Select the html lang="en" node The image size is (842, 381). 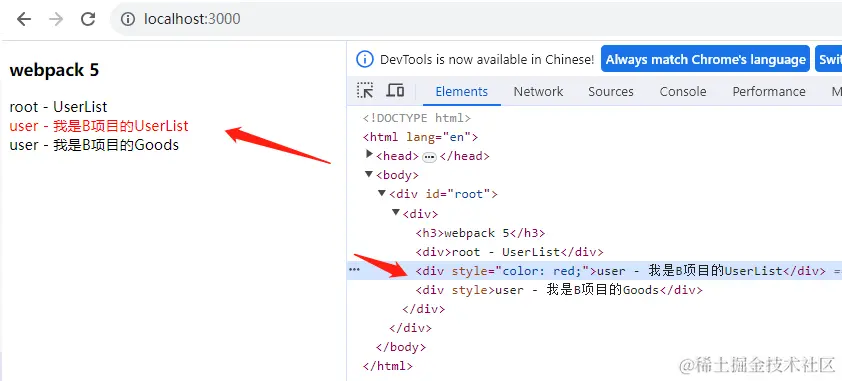(x=420, y=137)
